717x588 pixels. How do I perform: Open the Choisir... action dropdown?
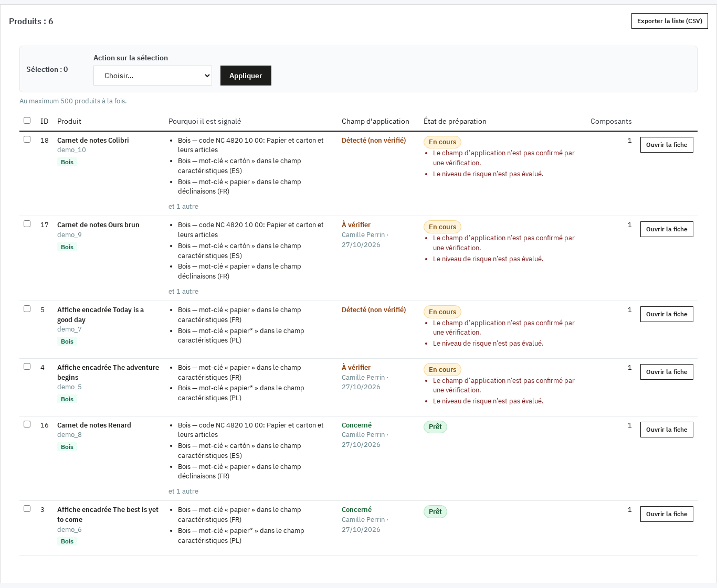point(153,76)
